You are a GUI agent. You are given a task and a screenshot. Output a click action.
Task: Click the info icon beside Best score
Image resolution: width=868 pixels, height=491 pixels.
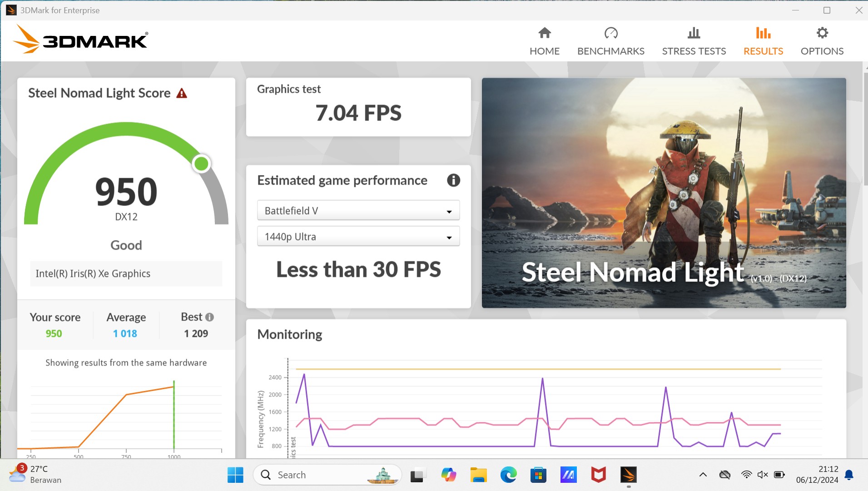(x=209, y=317)
